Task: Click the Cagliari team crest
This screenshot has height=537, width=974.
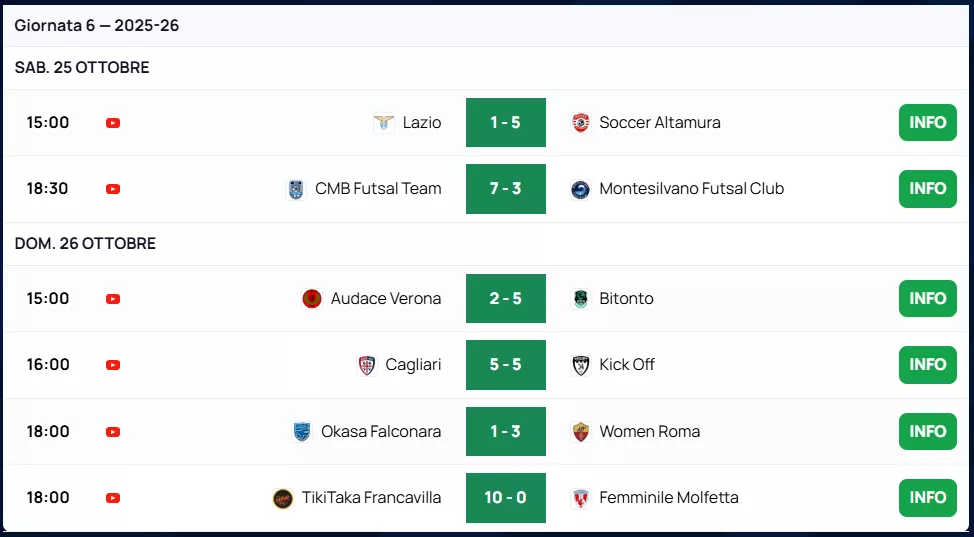Action: (x=367, y=365)
